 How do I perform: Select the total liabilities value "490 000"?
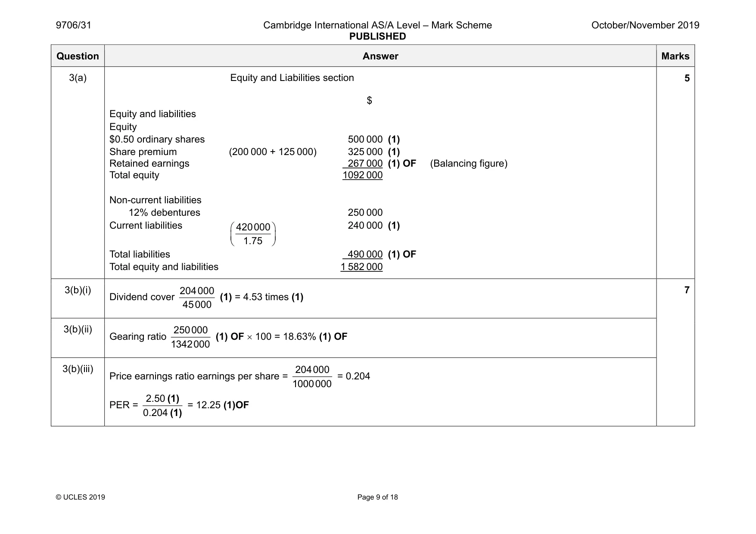click(x=365, y=255)
